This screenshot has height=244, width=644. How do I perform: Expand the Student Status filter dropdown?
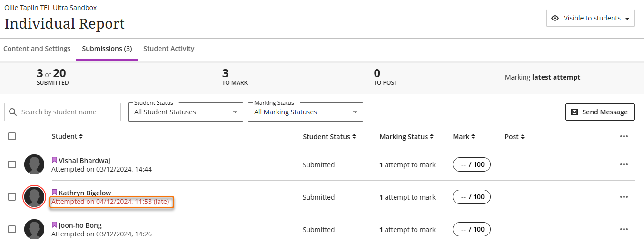point(185,112)
